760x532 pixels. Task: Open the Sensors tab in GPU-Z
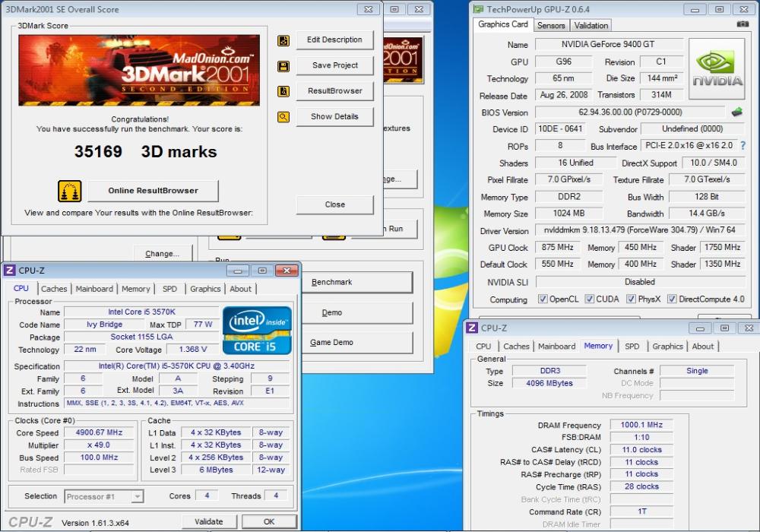tap(551, 25)
